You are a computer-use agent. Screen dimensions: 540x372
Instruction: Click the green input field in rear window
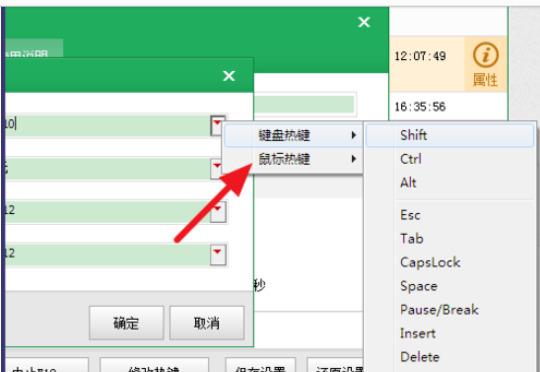pos(304,104)
